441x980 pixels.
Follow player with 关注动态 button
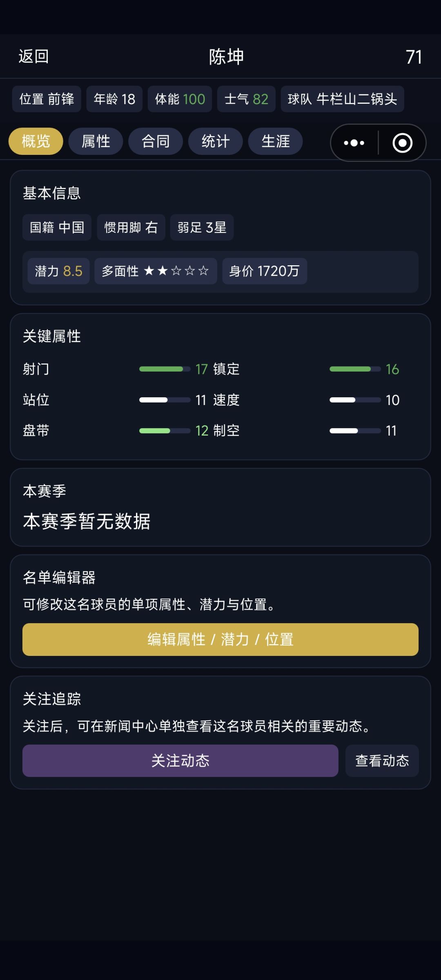(x=180, y=761)
